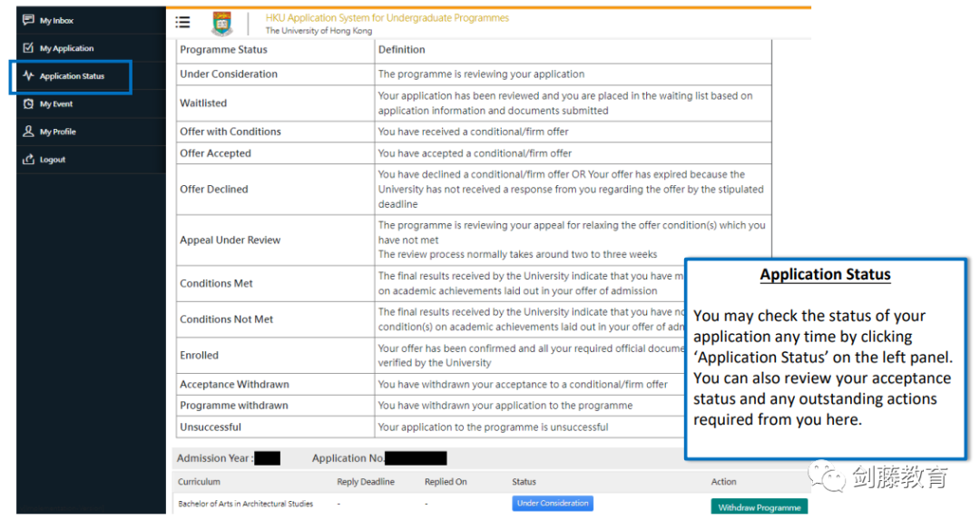Click 'Bachelor of Arts in Architectural Studies'

coord(246,504)
